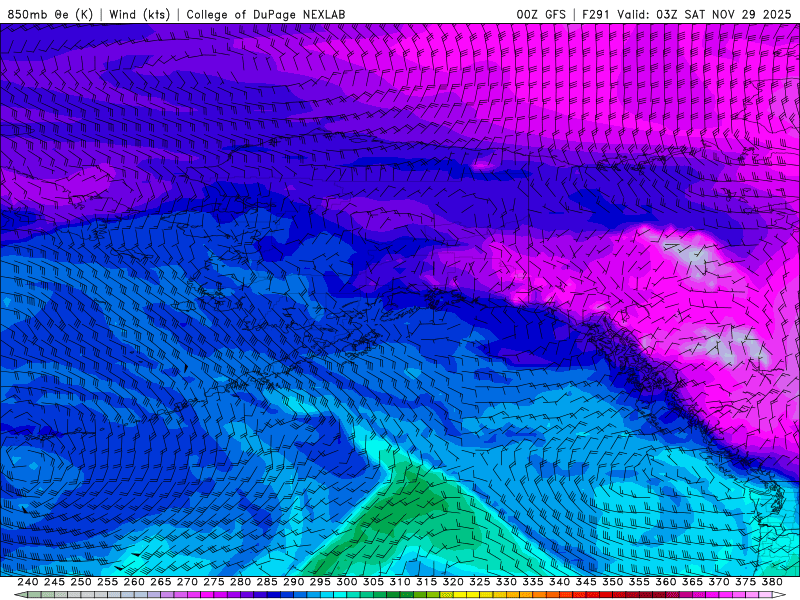Select the 295 legend label
This screenshot has width=800, height=600.
point(320,582)
